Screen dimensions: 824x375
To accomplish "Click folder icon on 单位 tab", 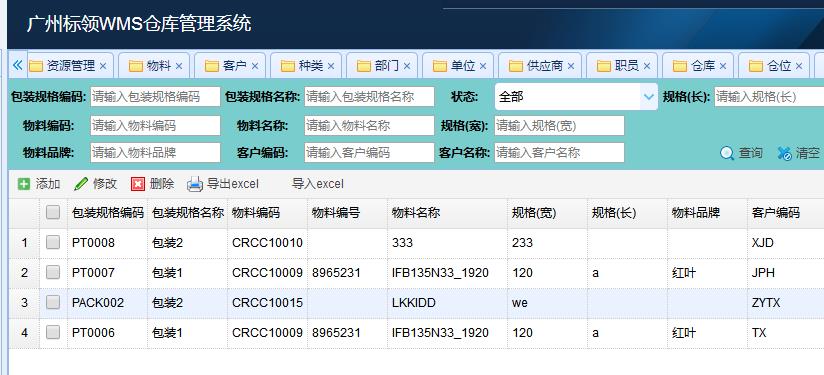I will (x=440, y=66).
